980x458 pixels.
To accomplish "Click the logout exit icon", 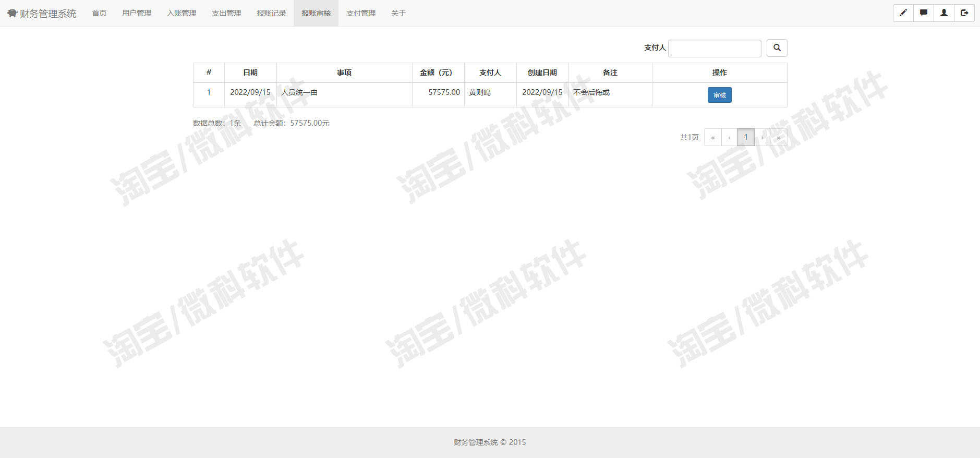I will click(964, 13).
